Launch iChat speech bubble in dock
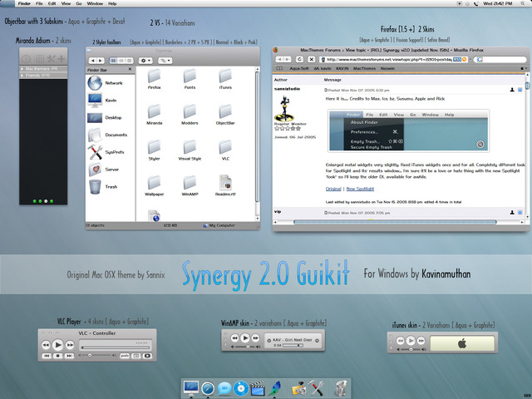Image resolution: width=532 pixels, height=399 pixels. [x=224, y=388]
